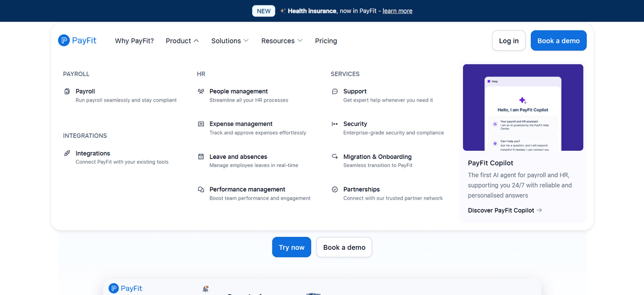The height and width of the screenshot is (295, 644).
Task: Click 'Track and approve expenses effortlessly' text
Action: pyautogui.click(x=258, y=133)
